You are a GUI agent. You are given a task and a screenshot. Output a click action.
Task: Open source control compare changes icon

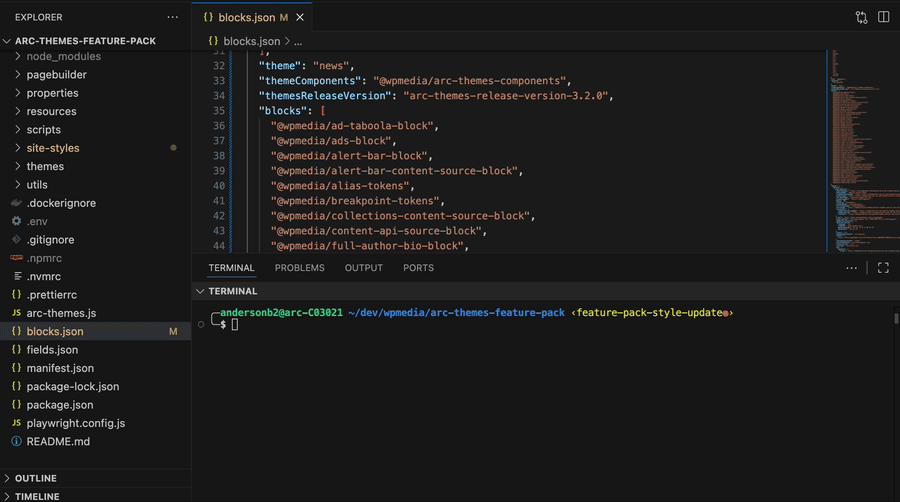(861, 17)
